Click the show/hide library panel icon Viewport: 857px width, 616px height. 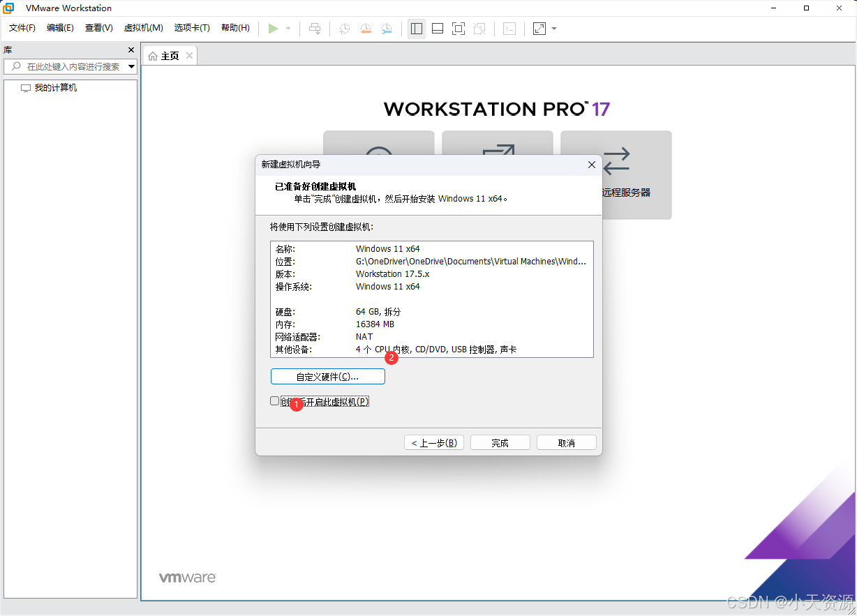click(417, 29)
